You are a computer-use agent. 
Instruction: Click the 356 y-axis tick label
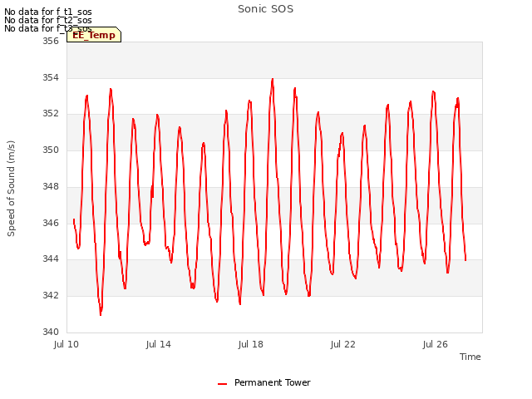[x=51, y=41]
